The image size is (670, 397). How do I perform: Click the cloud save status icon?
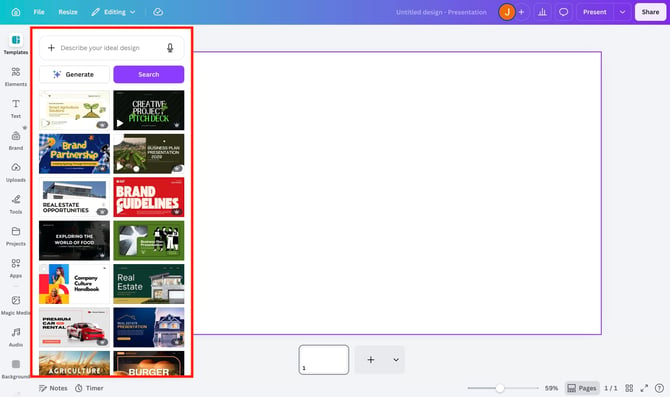pos(158,12)
